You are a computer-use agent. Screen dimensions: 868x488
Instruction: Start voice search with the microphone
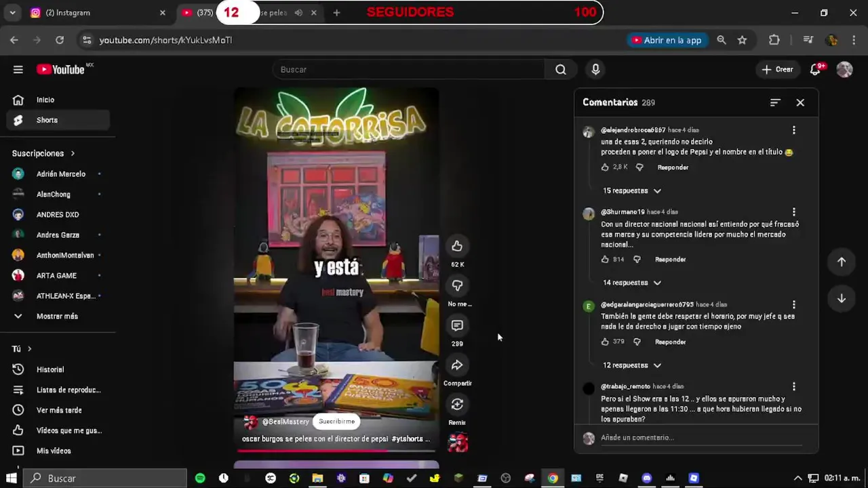(595, 69)
